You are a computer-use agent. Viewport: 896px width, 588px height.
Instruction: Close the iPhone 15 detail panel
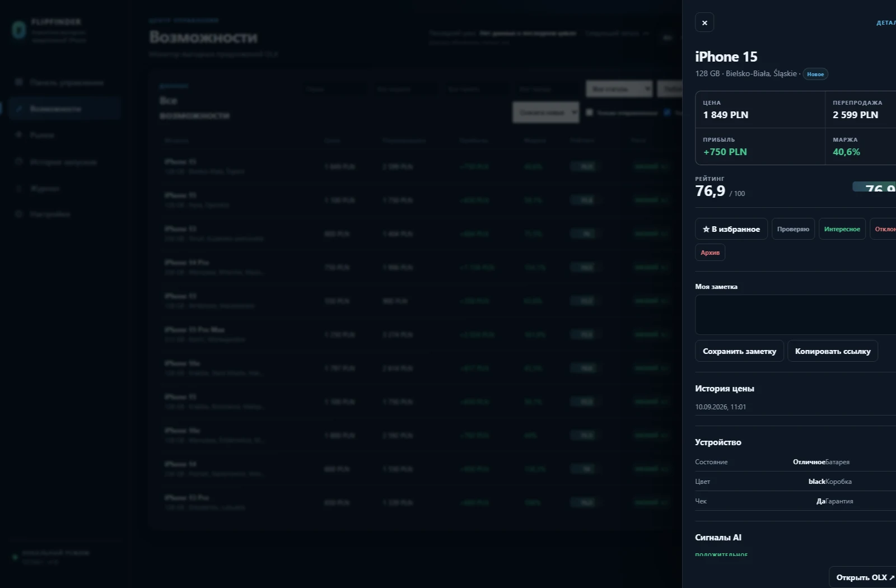pyautogui.click(x=704, y=22)
